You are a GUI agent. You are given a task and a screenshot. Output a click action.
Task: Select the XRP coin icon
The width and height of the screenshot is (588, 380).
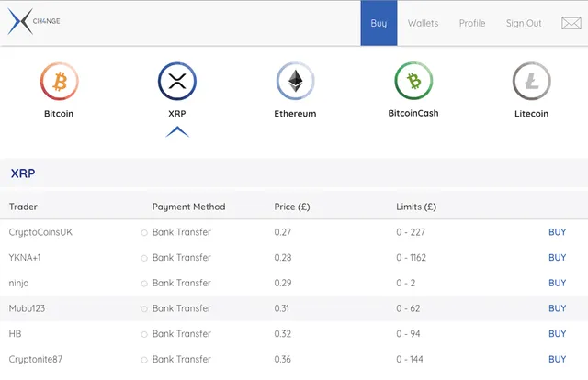[x=177, y=82]
